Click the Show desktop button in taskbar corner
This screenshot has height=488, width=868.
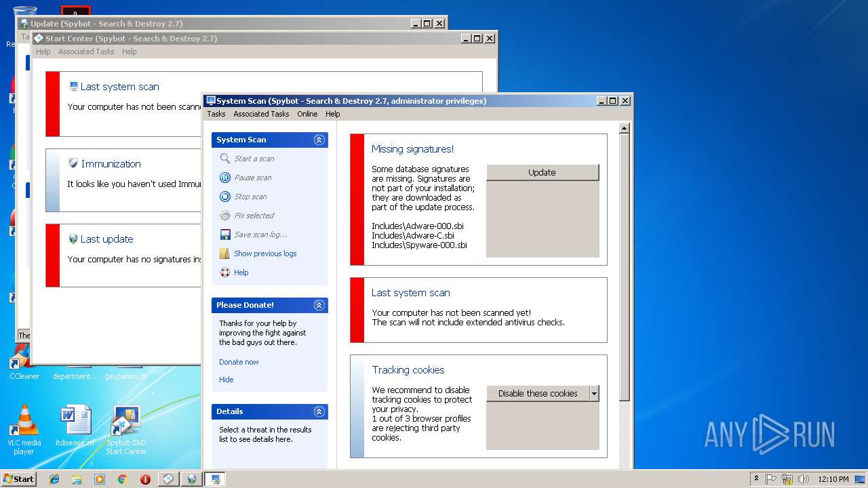coord(861,479)
